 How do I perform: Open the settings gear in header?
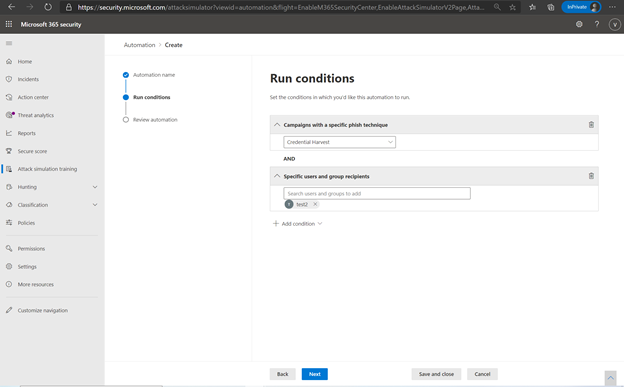[579, 24]
